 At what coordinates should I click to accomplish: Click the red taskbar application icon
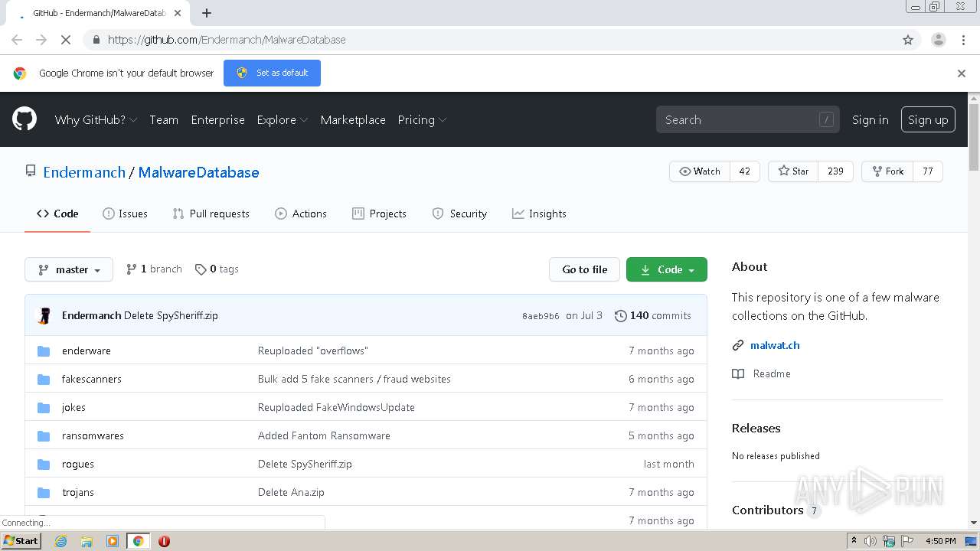(x=164, y=541)
